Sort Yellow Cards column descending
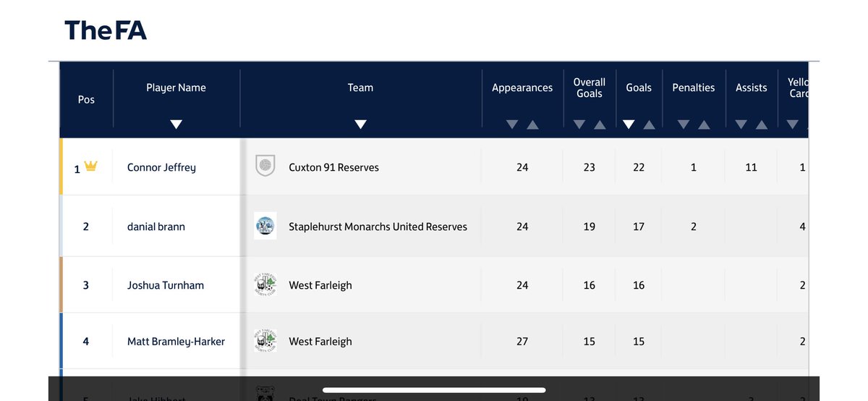868x401 pixels. (x=792, y=124)
